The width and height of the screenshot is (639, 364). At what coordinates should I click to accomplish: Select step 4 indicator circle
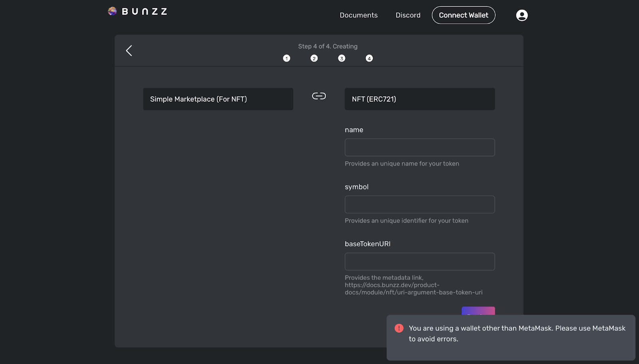(369, 58)
